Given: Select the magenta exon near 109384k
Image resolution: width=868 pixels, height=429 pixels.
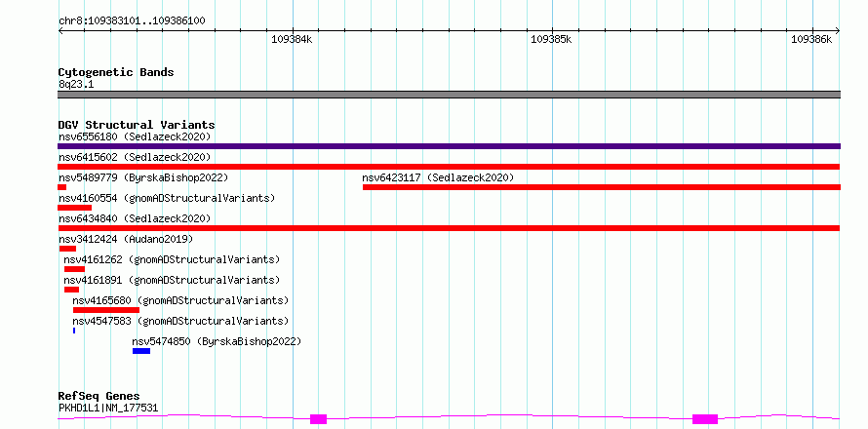Looking at the screenshot, I should point(318,419).
